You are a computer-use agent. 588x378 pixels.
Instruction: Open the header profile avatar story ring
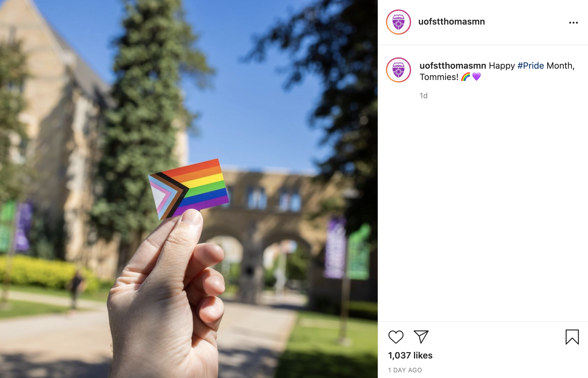click(x=399, y=22)
